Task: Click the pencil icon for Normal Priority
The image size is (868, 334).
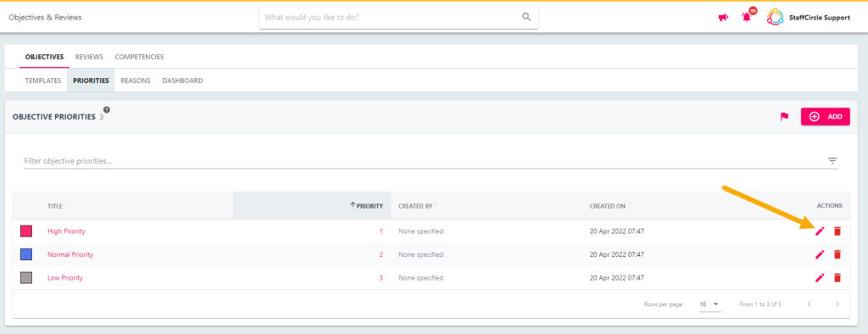Action: [x=820, y=254]
